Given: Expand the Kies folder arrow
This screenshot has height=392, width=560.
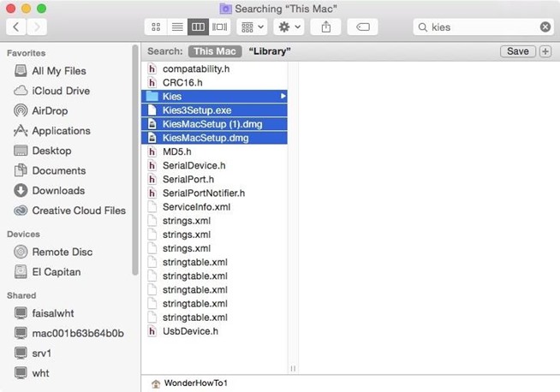Looking at the screenshot, I should click(x=283, y=97).
